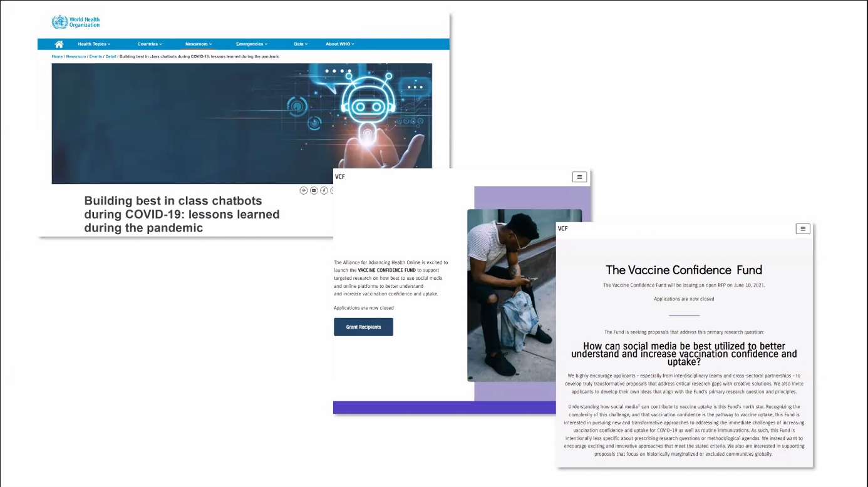Screen dimensions: 868x487
Task: Click 'Applications are now closed' on the Fund page
Action: coord(684,299)
